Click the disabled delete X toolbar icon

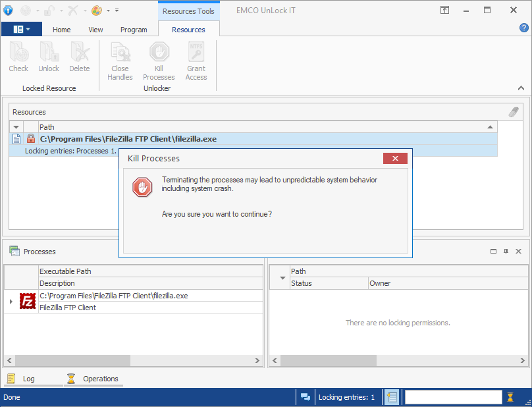[x=73, y=11]
